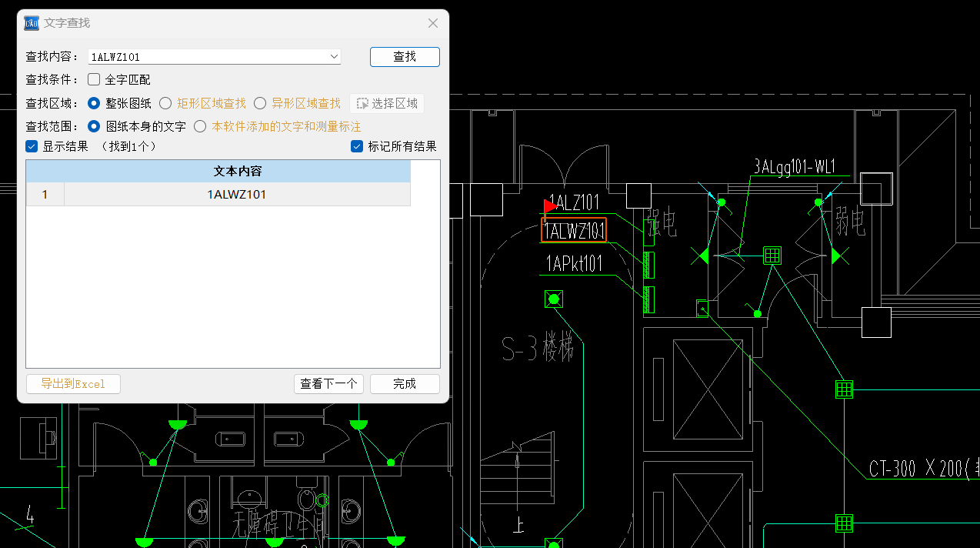Uncheck the 显示结果 checkbox

tap(32, 146)
